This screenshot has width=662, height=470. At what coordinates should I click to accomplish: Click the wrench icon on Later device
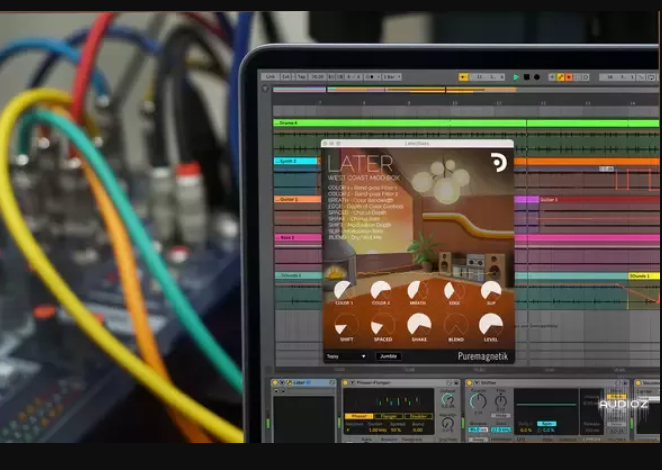[289, 383]
